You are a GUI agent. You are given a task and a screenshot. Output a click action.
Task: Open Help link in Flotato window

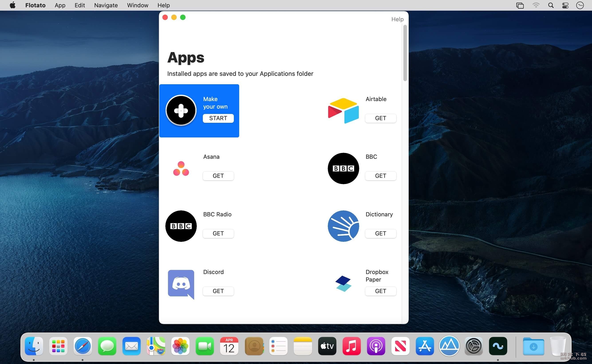pyautogui.click(x=397, y=19)
